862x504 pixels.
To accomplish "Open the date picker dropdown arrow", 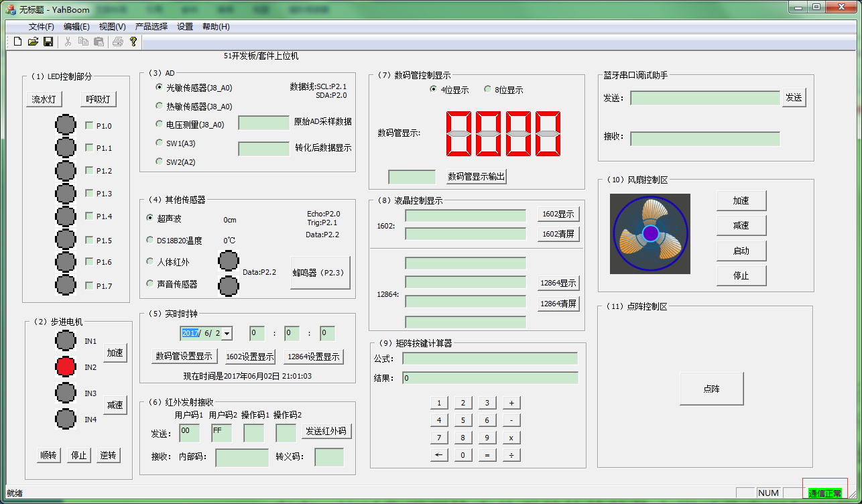I will (x=227, y=333).
